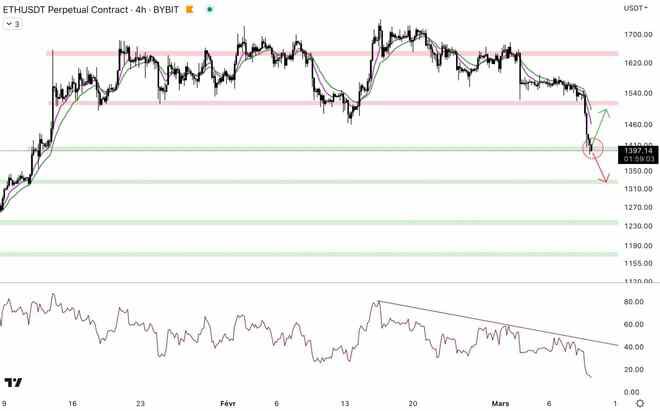Select the descending trendline on the RSI pane
The height and width of the screenshot is (411, 660).
coord(498,323)
